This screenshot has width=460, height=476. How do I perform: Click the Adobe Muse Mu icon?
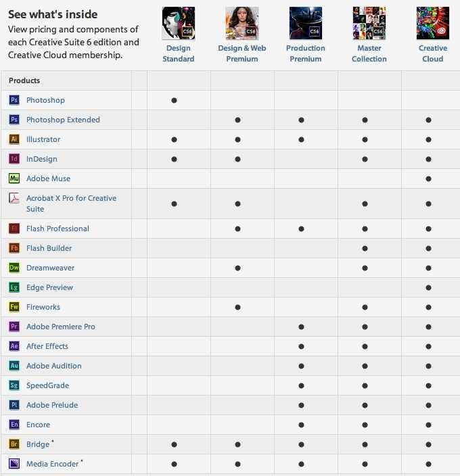14,178
